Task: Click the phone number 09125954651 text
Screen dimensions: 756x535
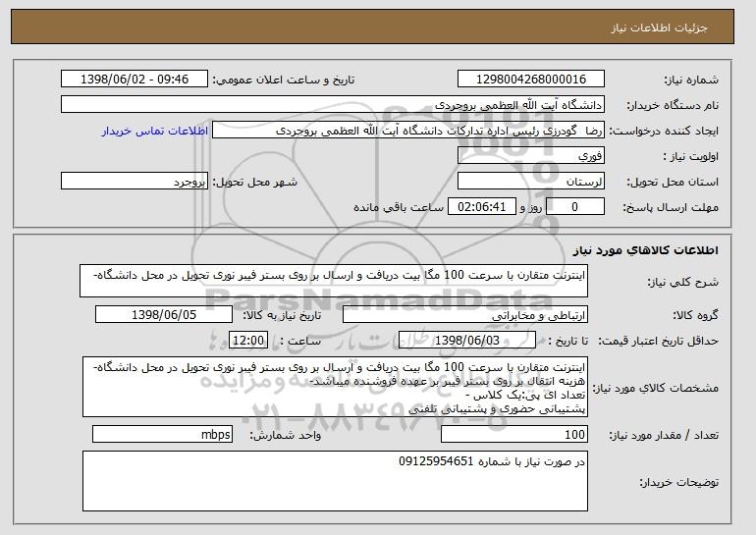Action: pos(436,461)
